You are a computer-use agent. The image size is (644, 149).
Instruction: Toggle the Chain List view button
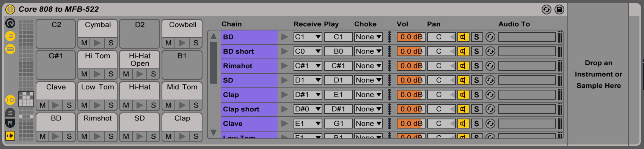(10, 36)
